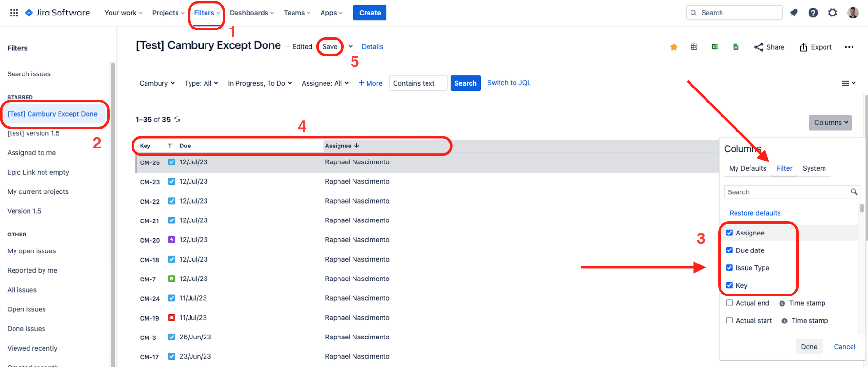The image size is (868, 367).
Task: Uncheck the Assignee column checkbox
Action: pyautogui.click(x=729, y=233)
